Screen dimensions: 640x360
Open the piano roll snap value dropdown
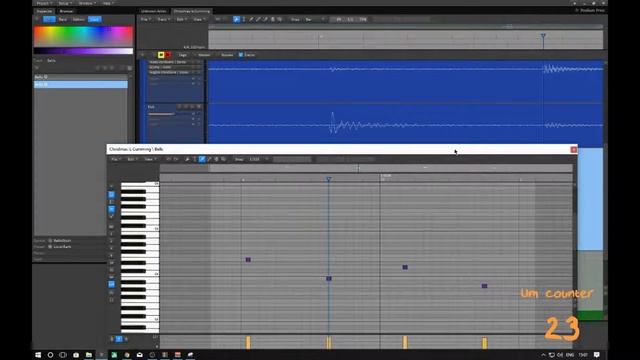coord(258,159)
